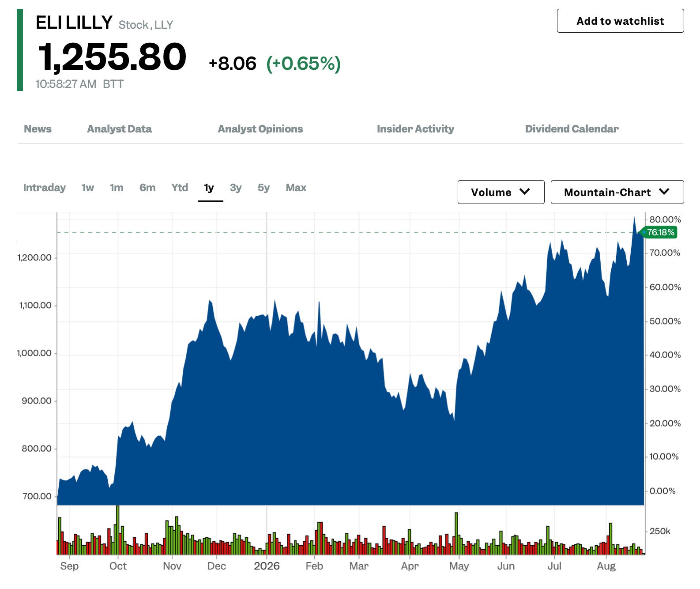Image resolution: width=700 pixels, height=589 pixels.
Task: Select the 3y chart range
Action: tap(236, 188)
